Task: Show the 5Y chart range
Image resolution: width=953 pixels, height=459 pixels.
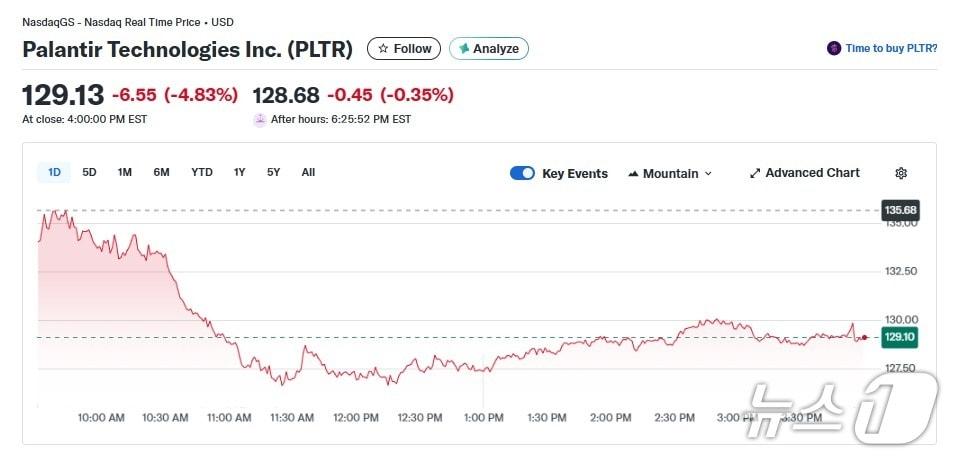Action: click(274, 172)
